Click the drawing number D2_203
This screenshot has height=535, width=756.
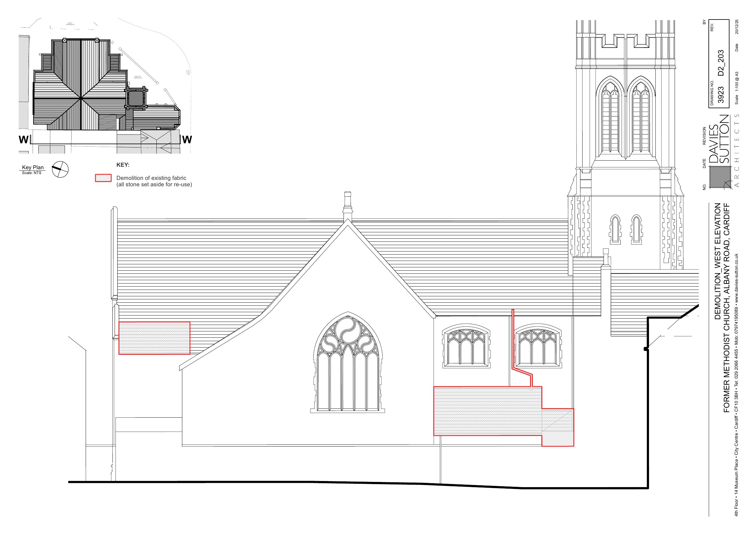[721, 62]
